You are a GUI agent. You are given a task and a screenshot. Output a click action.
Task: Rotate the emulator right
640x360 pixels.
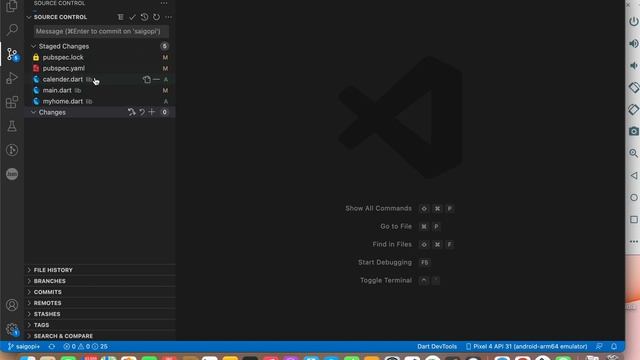pos(633,109)
